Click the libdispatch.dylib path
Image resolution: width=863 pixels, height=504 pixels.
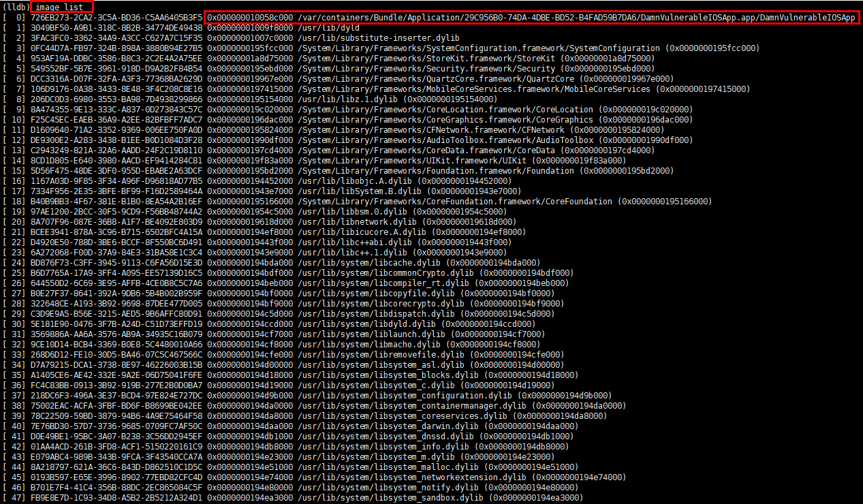[375, 313]
